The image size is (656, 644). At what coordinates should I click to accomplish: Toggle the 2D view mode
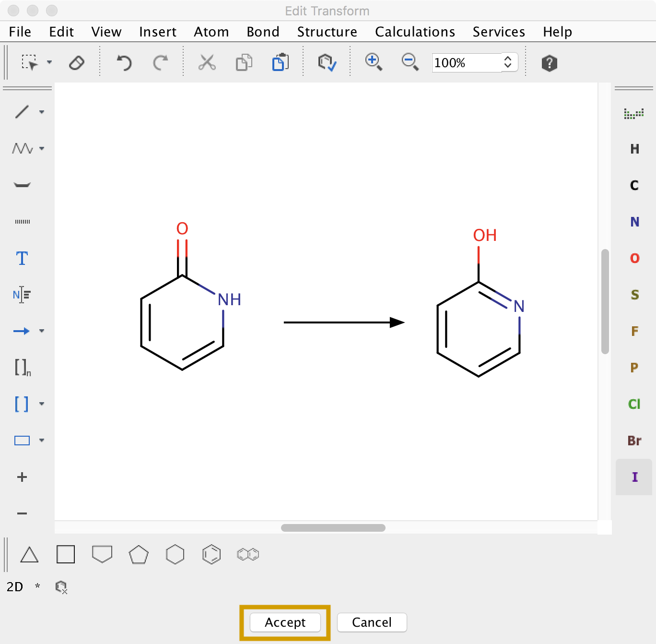tap(15, 587)
